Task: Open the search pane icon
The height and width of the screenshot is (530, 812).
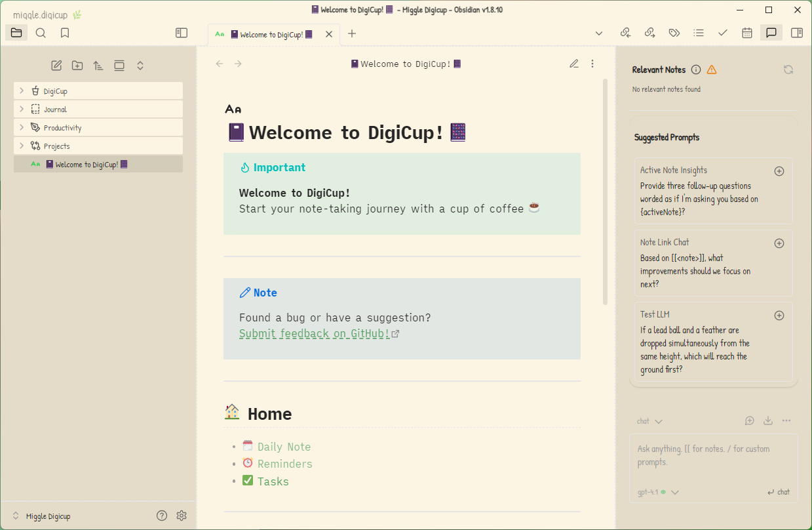Action: pos(41,33)
